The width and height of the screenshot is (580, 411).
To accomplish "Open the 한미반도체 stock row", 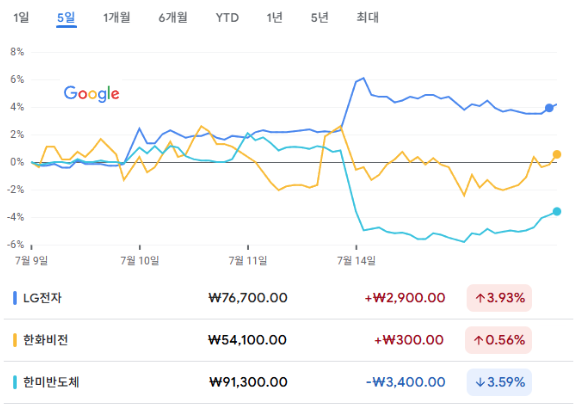I will (289, 382).
